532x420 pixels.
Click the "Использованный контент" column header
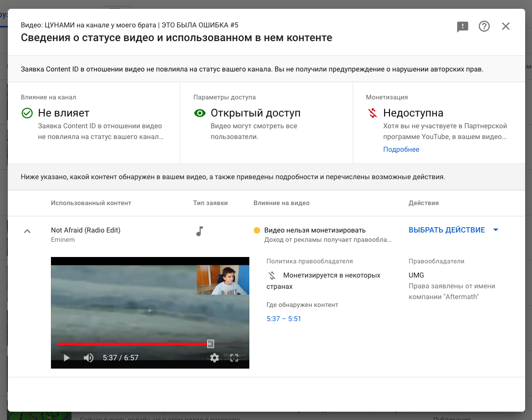91,203
